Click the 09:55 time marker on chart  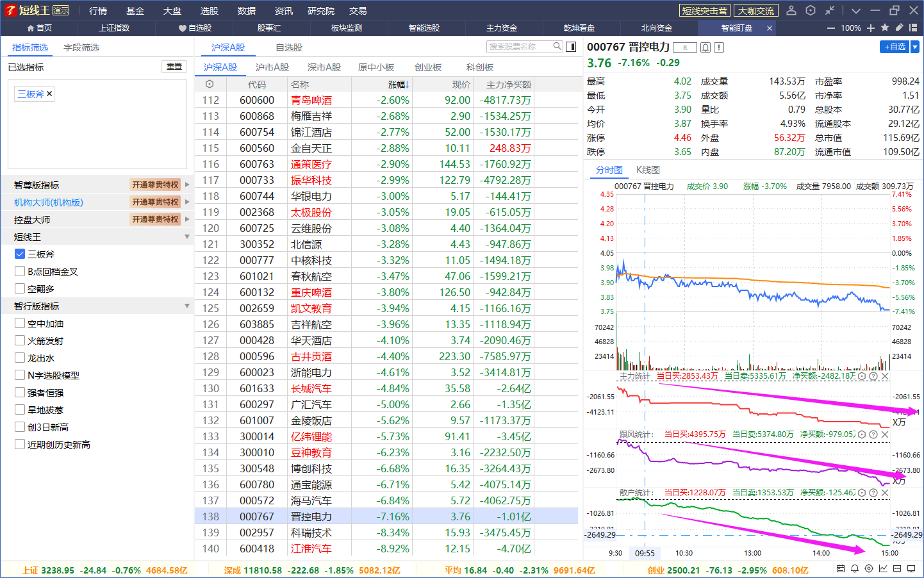pos(645,553)
